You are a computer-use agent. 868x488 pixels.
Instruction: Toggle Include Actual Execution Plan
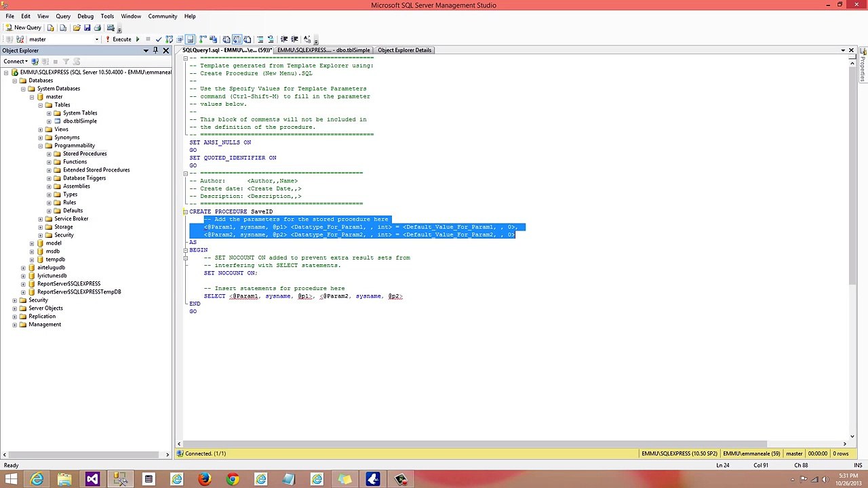(203, 39)
